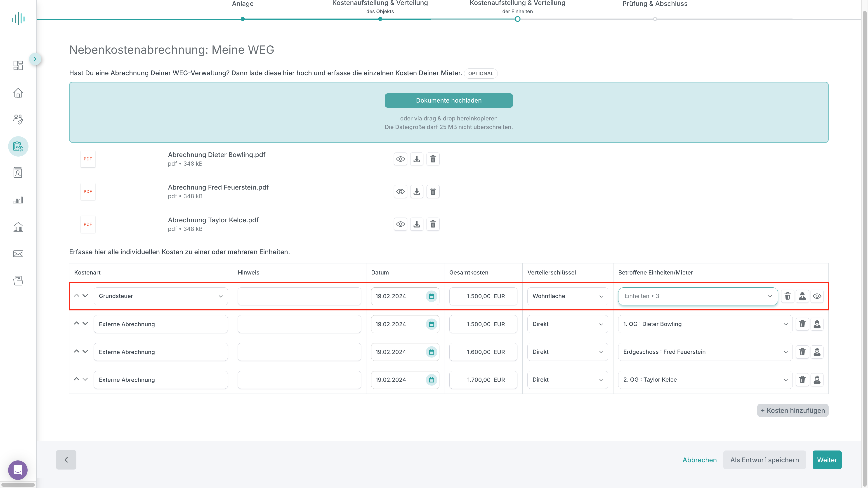Screen dimensions: 868x488
Task: Open the contacts book icon in sidebar
Action: [x=18, y=172]
